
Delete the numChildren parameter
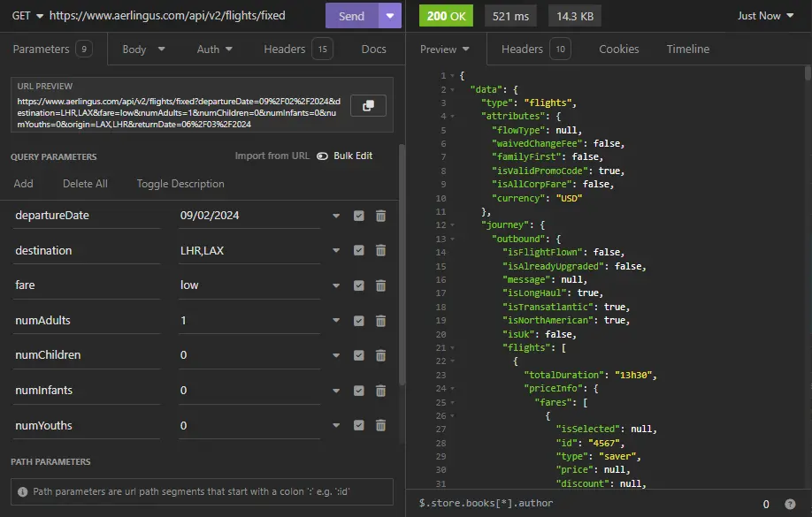point(380,355)
